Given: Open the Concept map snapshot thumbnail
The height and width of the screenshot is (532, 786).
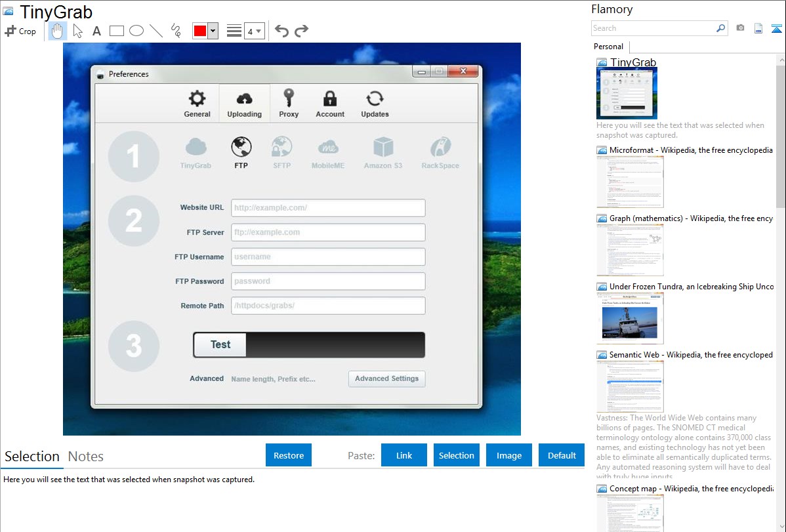Looking at the screenshot, I should coord(630,513).
